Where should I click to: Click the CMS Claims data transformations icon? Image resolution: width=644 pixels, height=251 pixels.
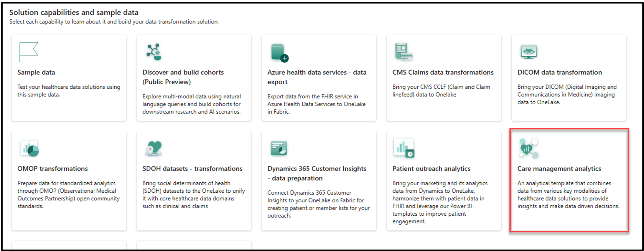pyautogui.click(x=403, y=52)
